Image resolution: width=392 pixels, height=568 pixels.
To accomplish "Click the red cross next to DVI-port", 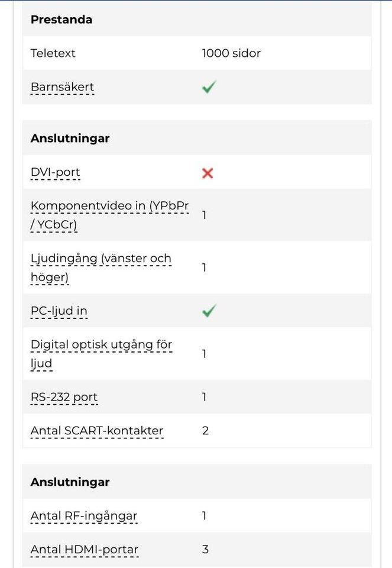I will (208, 173).
